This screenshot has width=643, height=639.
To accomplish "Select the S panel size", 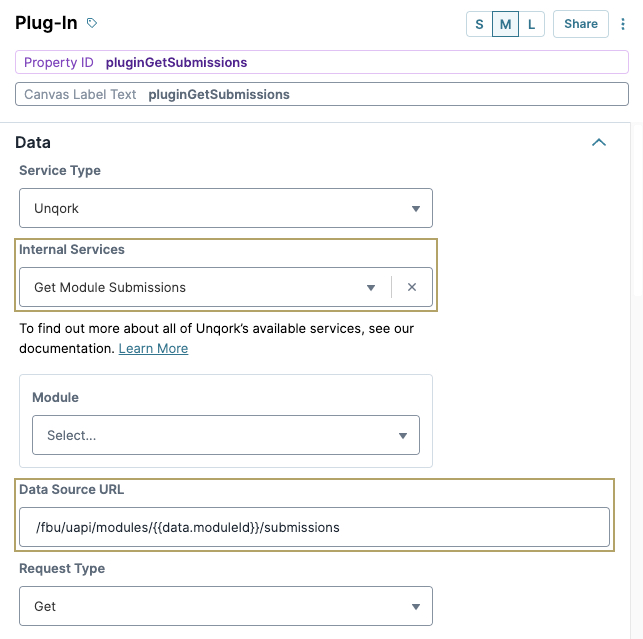I will [x=479, y=24].
